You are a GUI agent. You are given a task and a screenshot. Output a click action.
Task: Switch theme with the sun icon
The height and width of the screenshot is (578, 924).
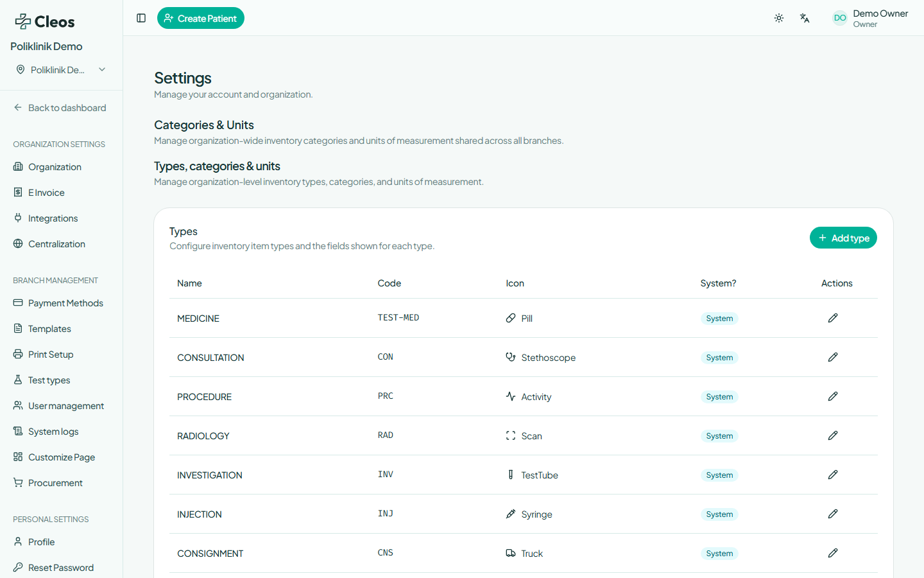pyautogui.click(x=779, y=18)
